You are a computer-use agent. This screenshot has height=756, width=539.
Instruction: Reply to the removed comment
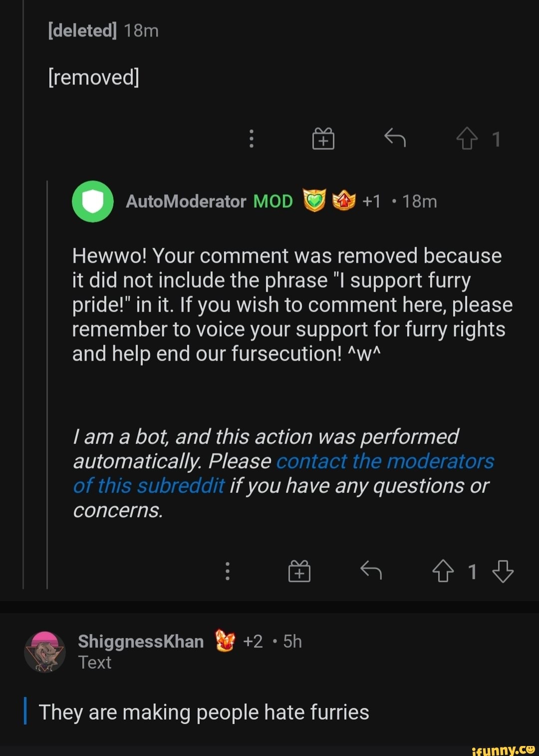tap(396, 139)
